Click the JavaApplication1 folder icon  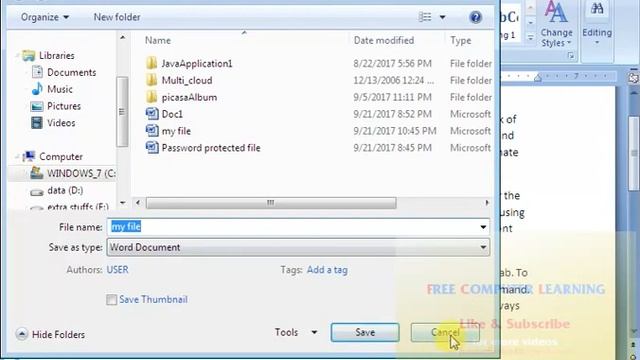[x=152, y=63]
